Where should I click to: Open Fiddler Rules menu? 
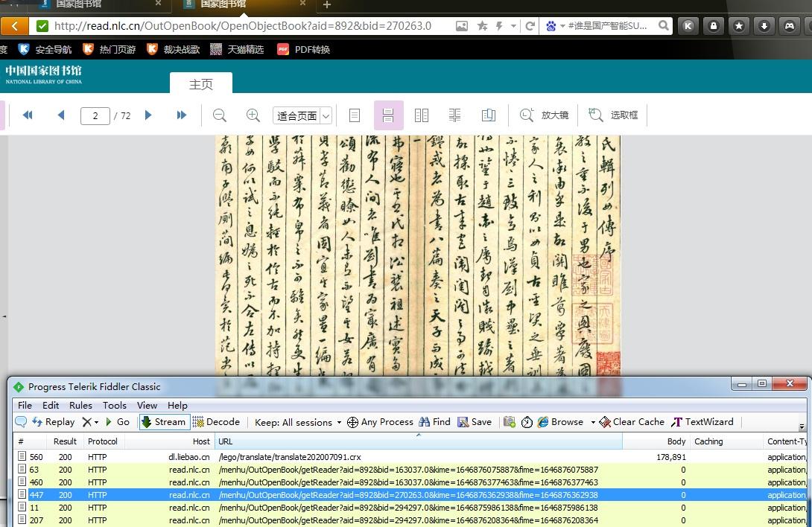pyautogui.click(x=80, y=406)
